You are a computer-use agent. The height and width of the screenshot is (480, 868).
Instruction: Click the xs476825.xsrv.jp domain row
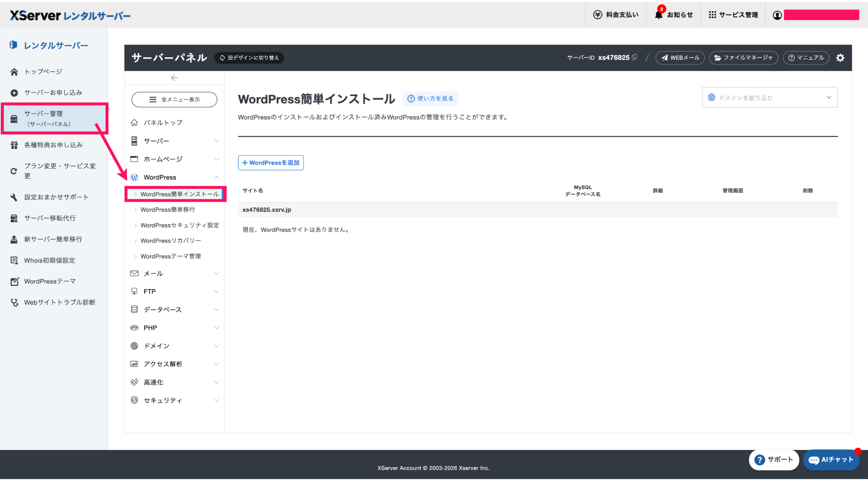[538, 210]
